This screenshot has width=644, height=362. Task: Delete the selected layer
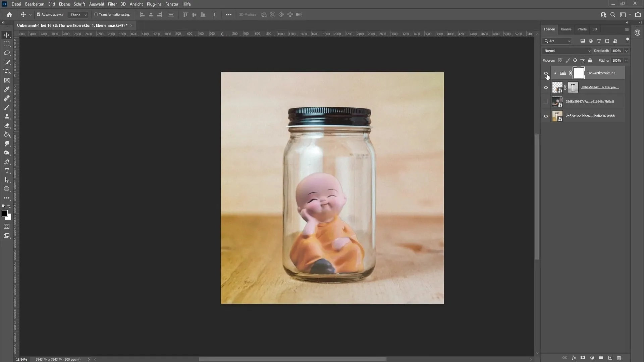coord(619,358)
